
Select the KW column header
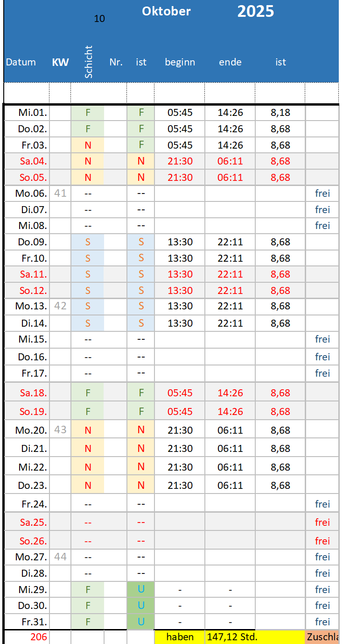[x=60, y=63]
